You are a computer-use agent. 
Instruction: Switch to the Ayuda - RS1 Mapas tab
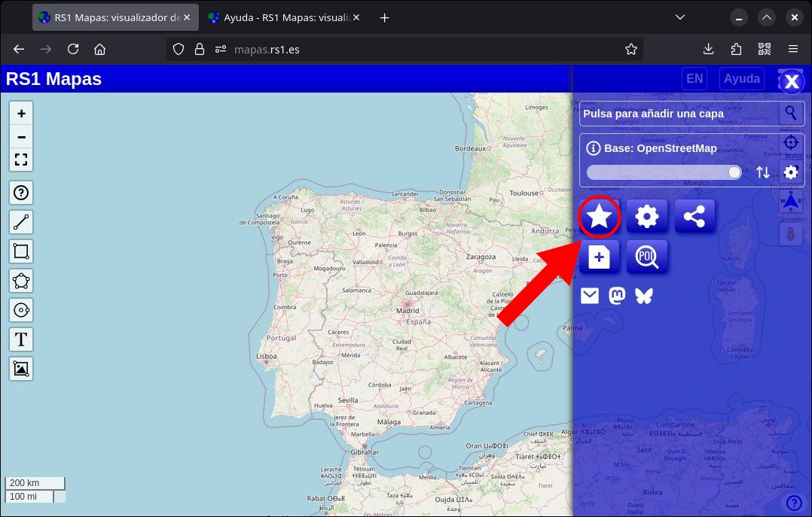pos(284,17)
